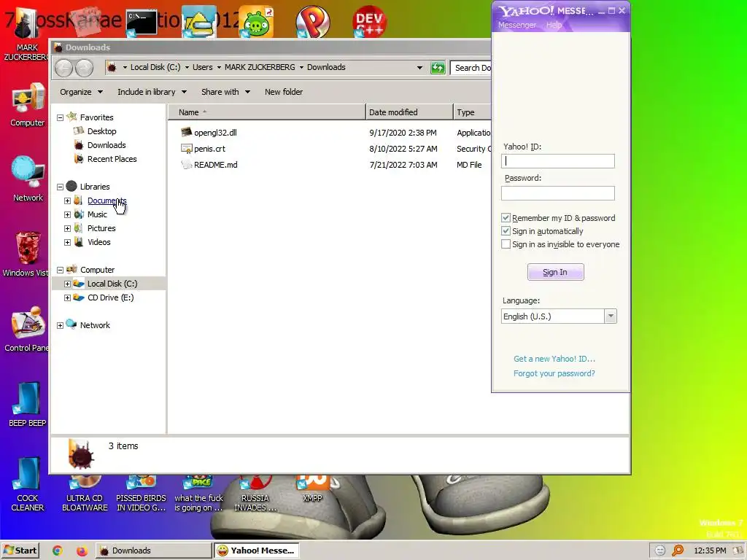Expand the Local Disk (C:) node
Image resolution: width=747 pixels, height=560 pixels.
tap(67, 284)
